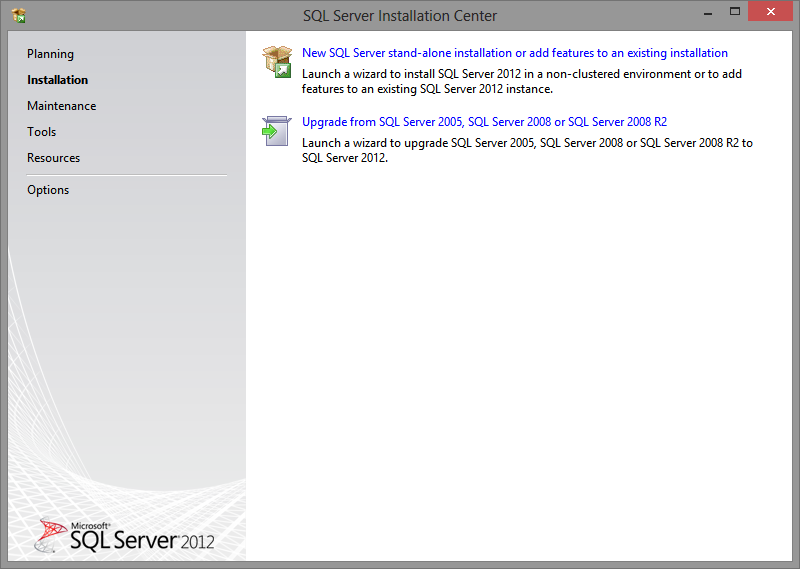Click Upgrade from SQL Server 2005 link

[x=484, y=122]
